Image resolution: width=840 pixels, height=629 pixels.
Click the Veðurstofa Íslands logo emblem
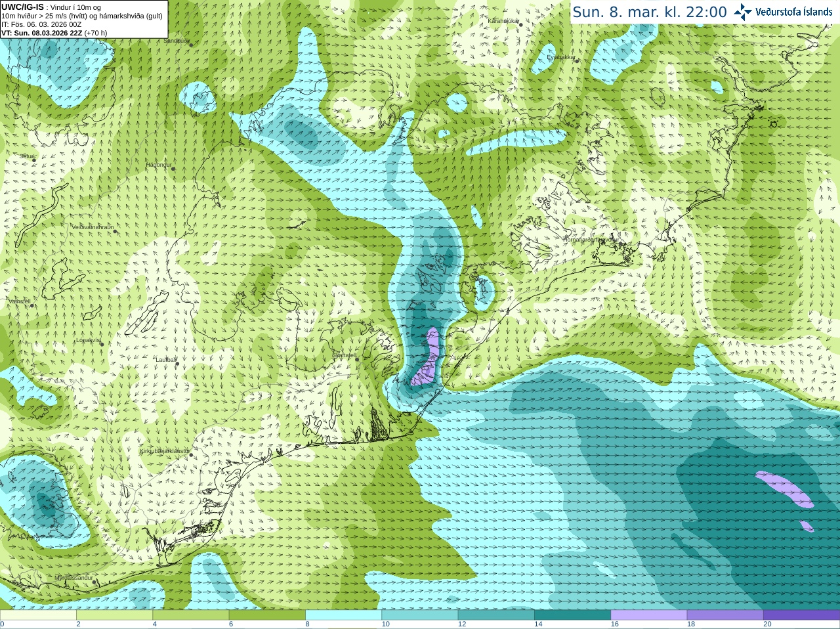pyautogui.click(x=743, y=11)
